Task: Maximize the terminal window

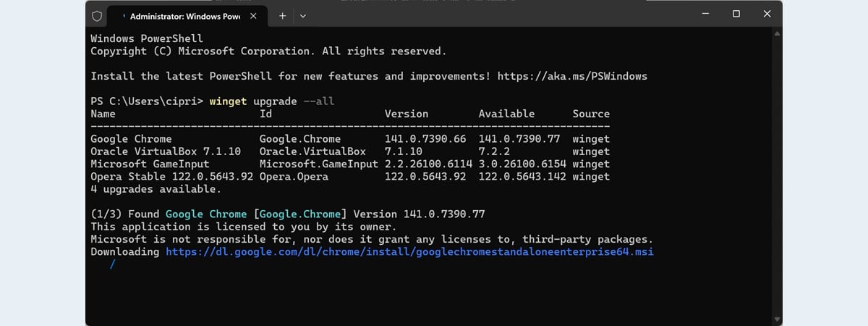Action: (x=736, y=14)
